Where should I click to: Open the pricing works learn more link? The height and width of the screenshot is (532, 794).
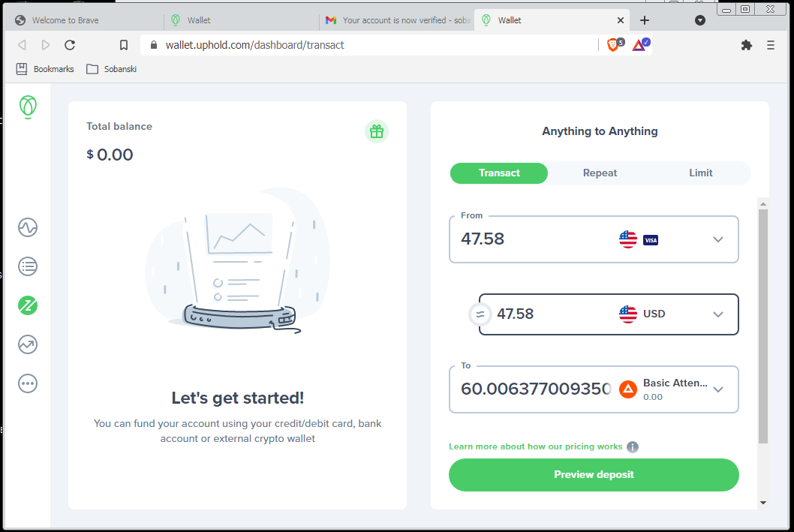(535, 446)
